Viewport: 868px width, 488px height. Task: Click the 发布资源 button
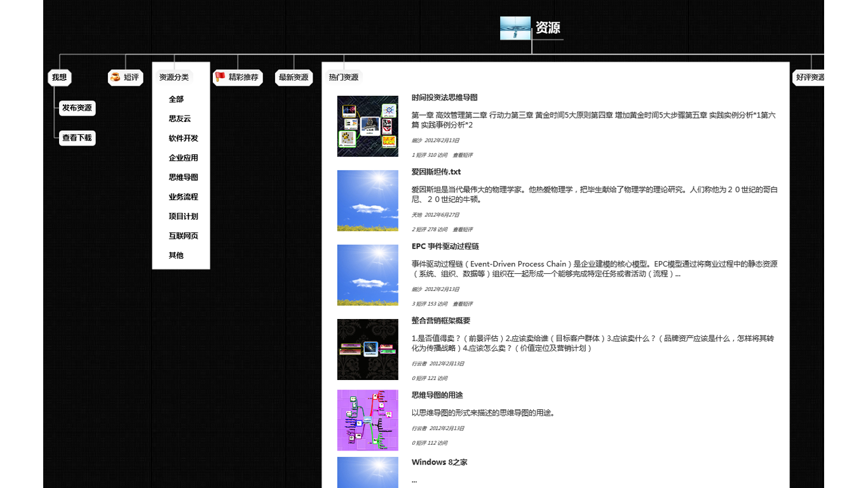click(77, 108)
